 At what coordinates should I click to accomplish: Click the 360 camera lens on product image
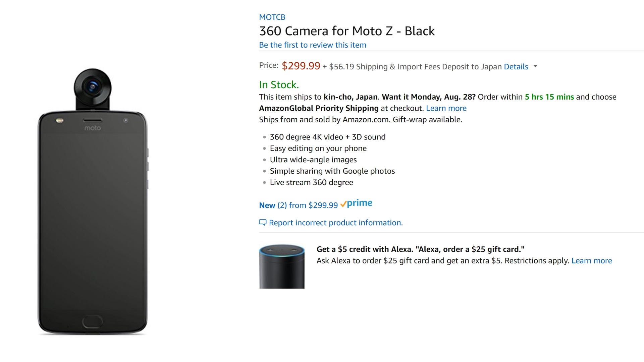click(92, 87)
